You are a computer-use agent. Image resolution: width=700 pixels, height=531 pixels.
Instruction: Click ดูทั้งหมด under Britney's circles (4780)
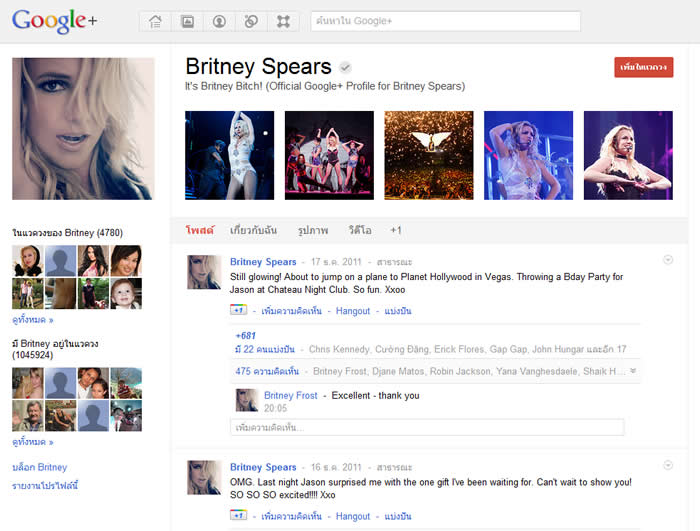[x=33, y=319]
